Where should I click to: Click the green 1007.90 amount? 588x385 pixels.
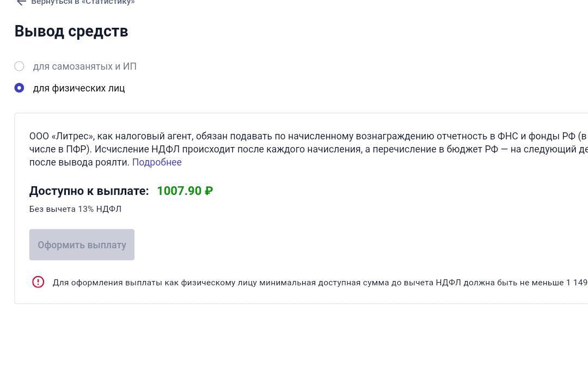[179, 191]
